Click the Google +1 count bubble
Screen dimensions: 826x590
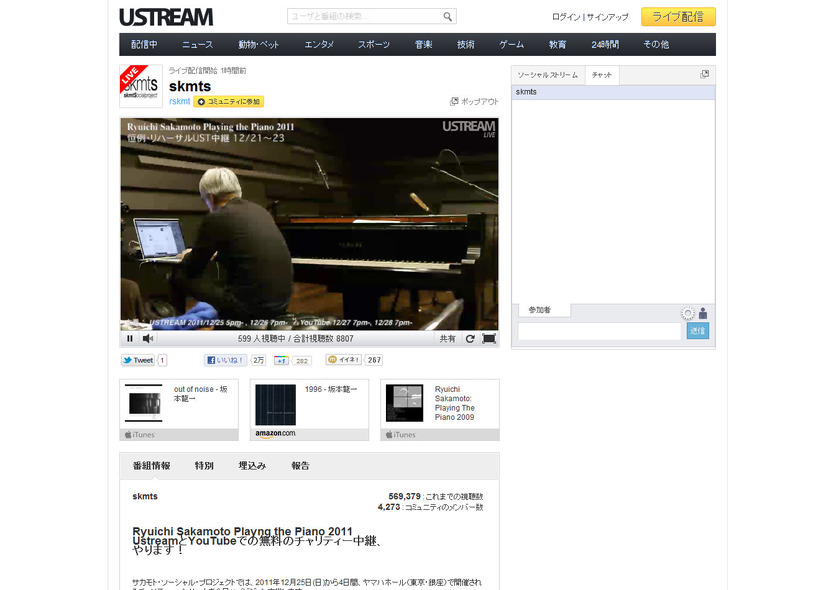click(x=302, y=361)
